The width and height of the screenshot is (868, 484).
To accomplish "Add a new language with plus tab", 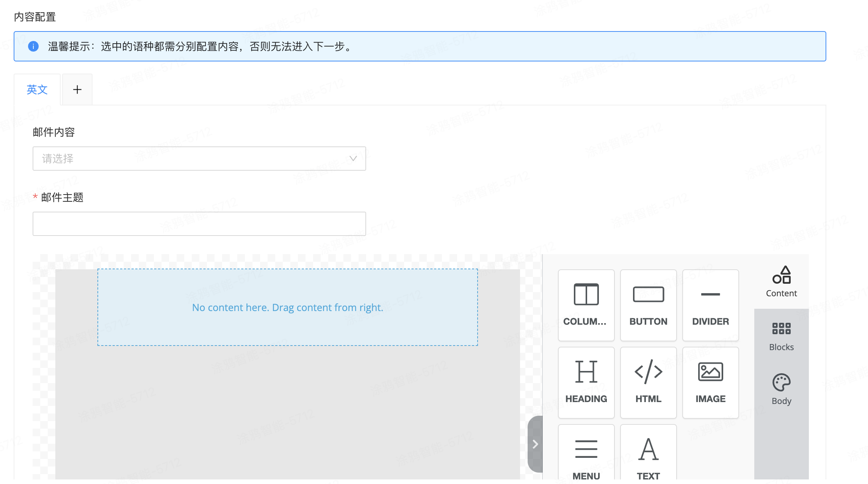I will [x=77, y=90].
